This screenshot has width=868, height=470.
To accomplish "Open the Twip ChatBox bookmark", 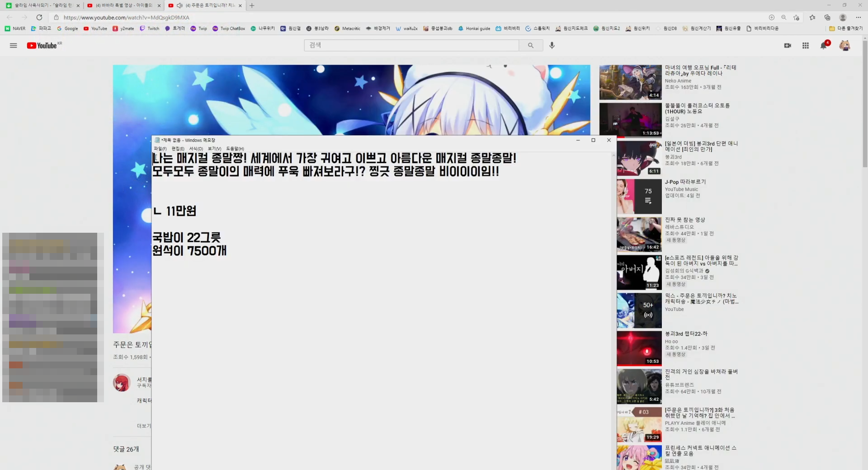I will (x=229, y=28).
